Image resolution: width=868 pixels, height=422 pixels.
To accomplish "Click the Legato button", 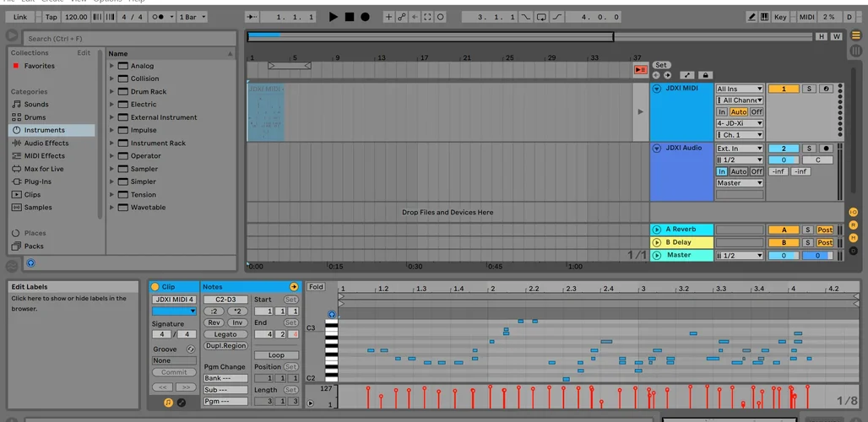I will (x=225, y=334).
